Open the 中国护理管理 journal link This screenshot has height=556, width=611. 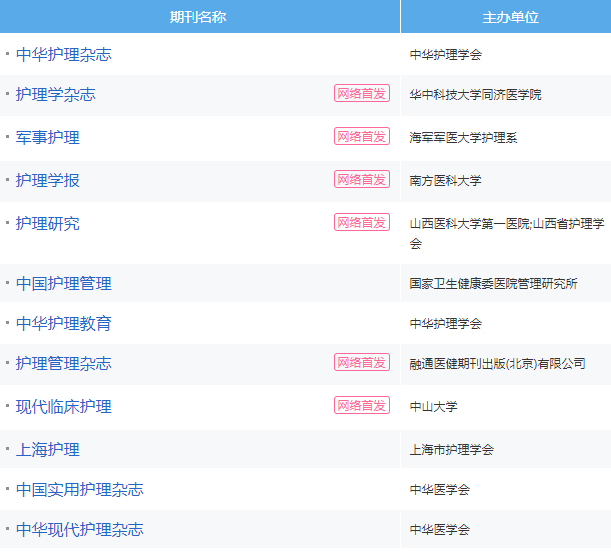click(64, 284)
